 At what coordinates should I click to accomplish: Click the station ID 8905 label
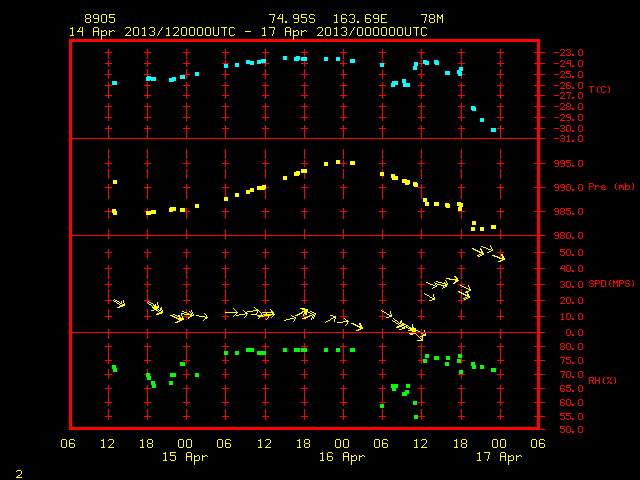pos(100,19)
